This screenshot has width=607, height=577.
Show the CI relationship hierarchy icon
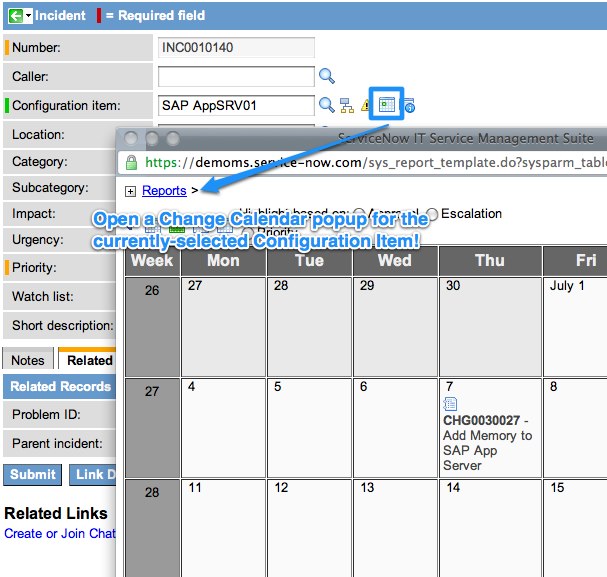(x=346, y=105)
